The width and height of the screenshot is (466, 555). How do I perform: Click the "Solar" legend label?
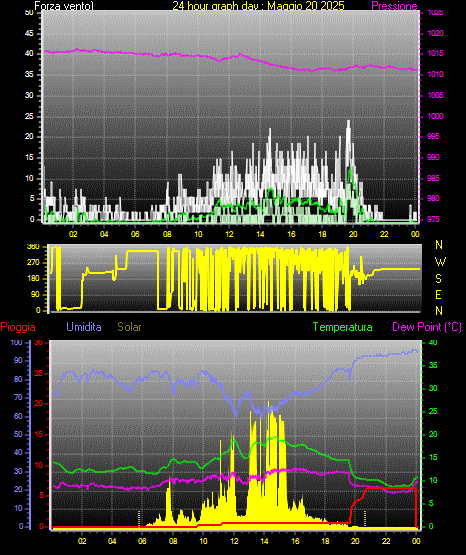point(130,327)
